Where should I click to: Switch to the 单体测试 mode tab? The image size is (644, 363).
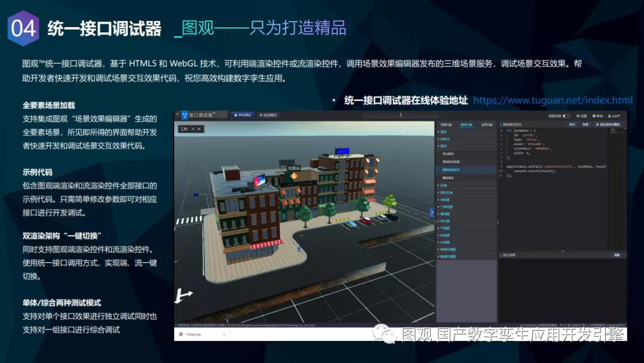point(242,115)
